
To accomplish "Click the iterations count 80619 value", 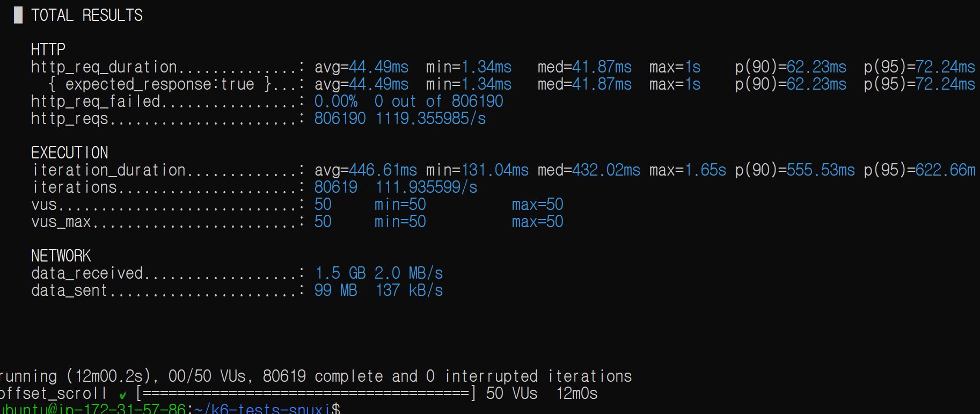I will 336,187.
